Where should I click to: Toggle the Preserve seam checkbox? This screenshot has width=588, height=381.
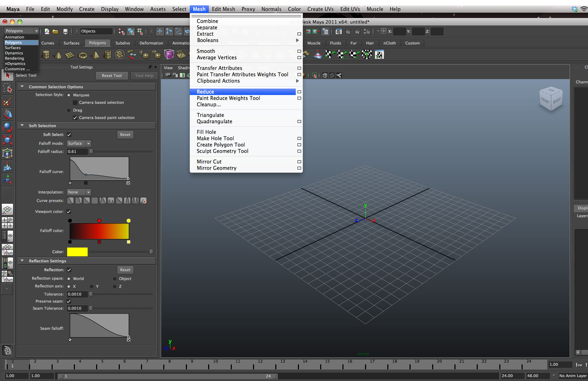pyautogui.click(x=69, y=301)
